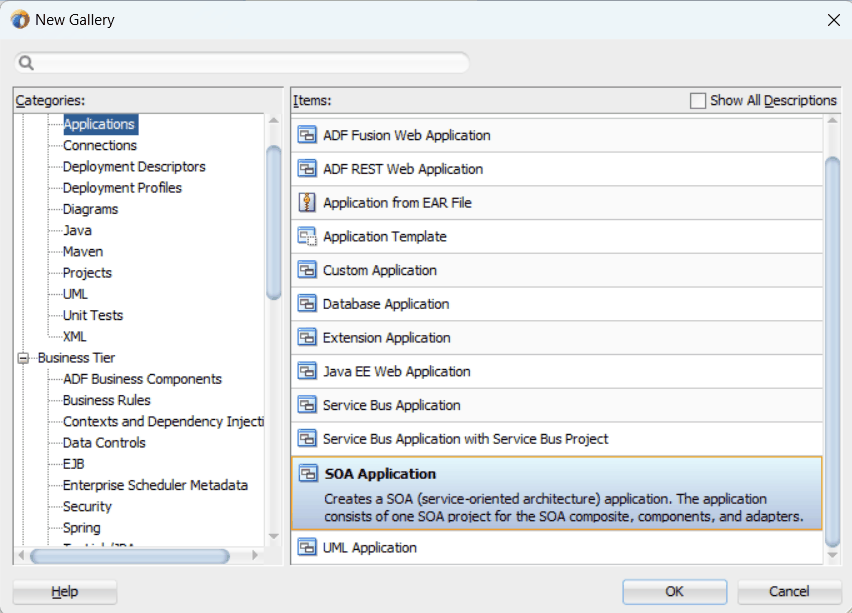Select the Projects category
This screenshot has height=613, width=852.
pos(87,273)
